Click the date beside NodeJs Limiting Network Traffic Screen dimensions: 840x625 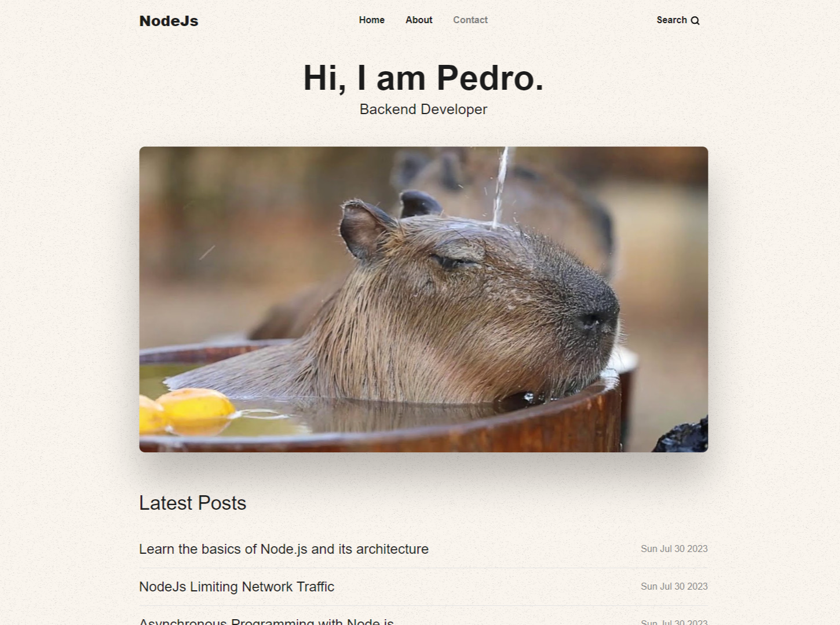[x=674, y=586]
